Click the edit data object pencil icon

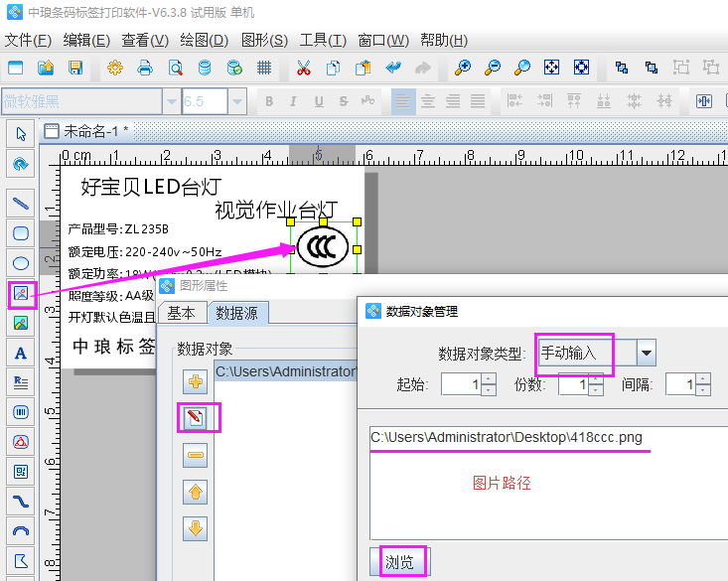click(196, 418)
